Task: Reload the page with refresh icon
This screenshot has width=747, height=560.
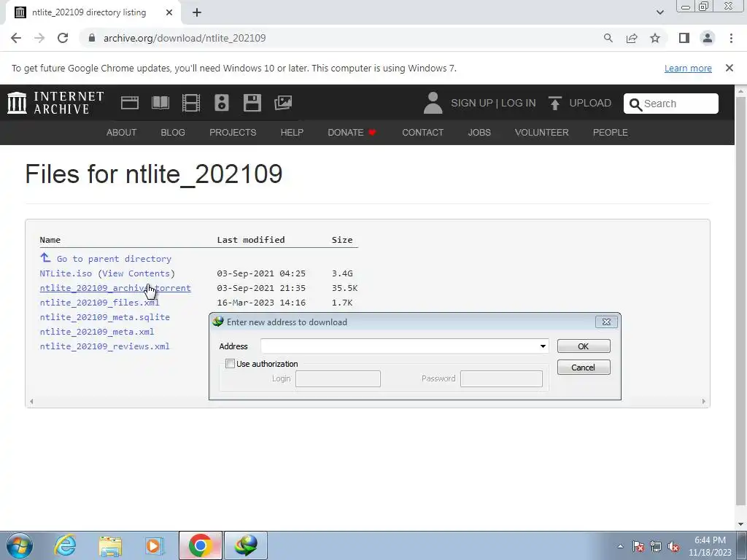Action: point(63,38)
